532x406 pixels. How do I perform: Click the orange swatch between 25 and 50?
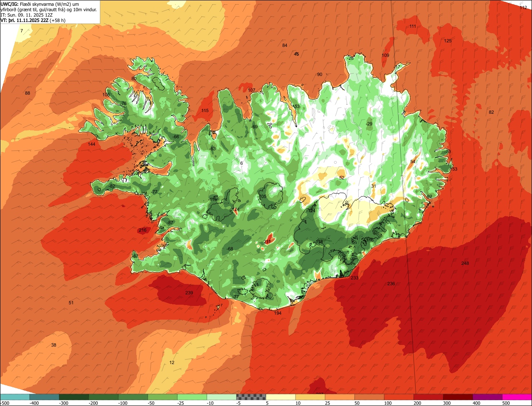click(x=340, y=397)
